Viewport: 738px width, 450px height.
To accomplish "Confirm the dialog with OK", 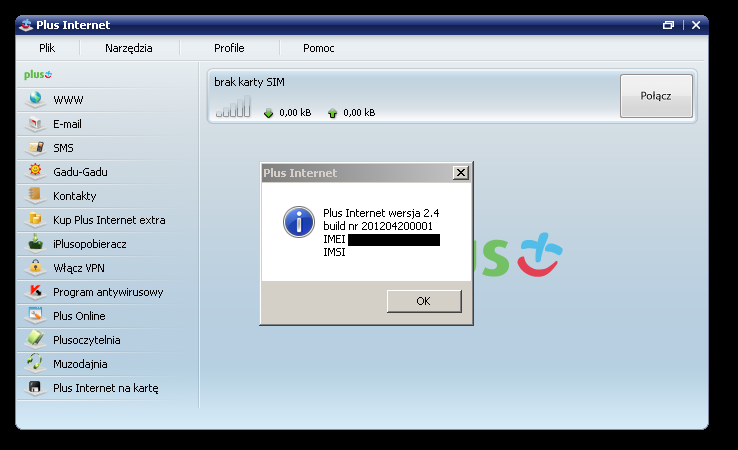I will [424, 301].
